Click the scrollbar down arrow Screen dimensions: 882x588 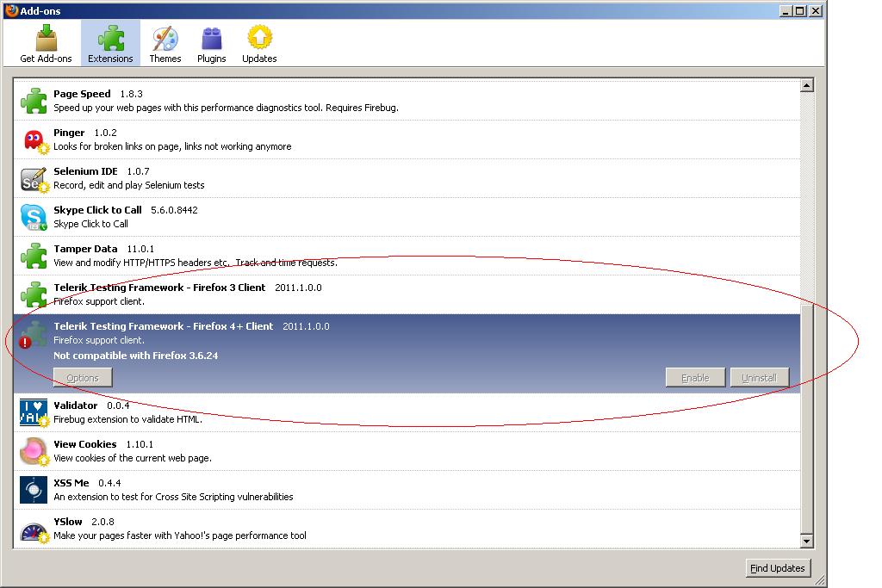click(806, 542)
